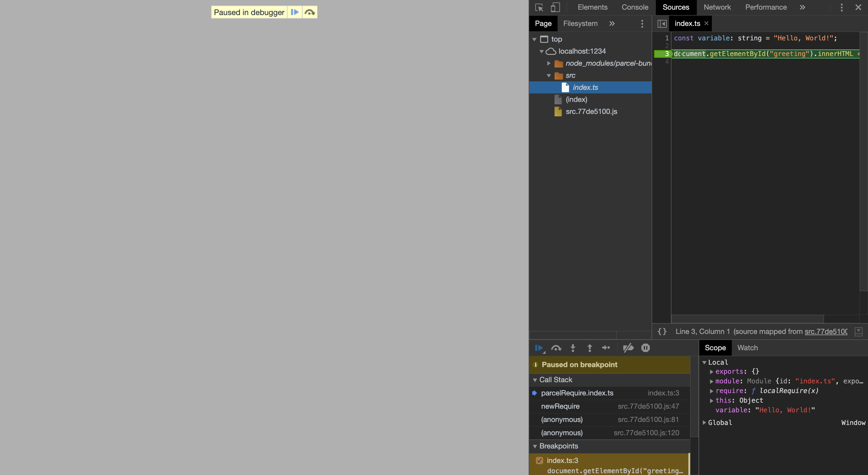Select the Inspect element cursor icon

coord(539,7)
